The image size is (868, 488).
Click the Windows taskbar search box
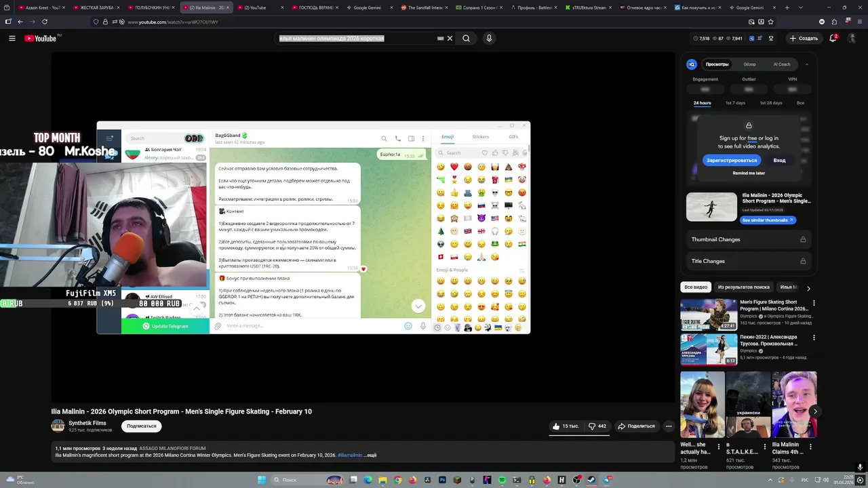tap(307, 480)
